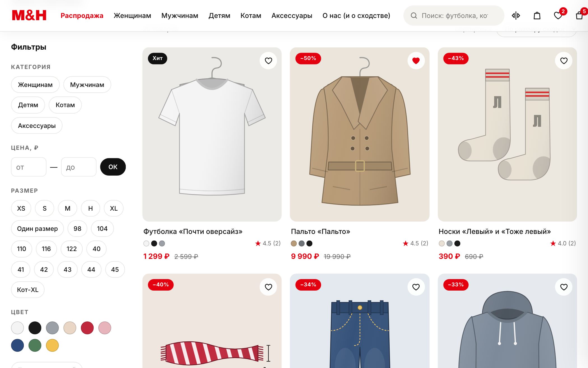Pick gray color option for t-shirt «Почти оверсайз»
Image resolution: width=588 pixels, height=368 pixels.
(x=162, y=243)
